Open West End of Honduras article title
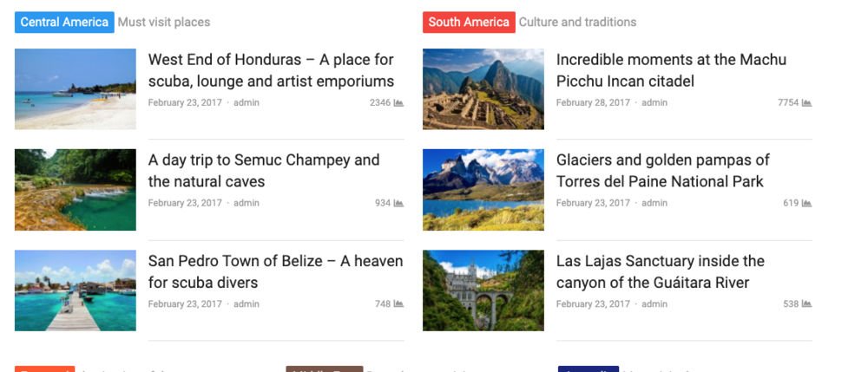The image size is (868, 372). click(271, 70)
